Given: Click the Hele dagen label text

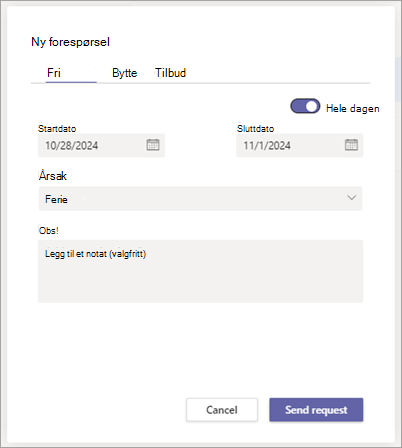Looking at the screenshot, I should click(352, 108).
